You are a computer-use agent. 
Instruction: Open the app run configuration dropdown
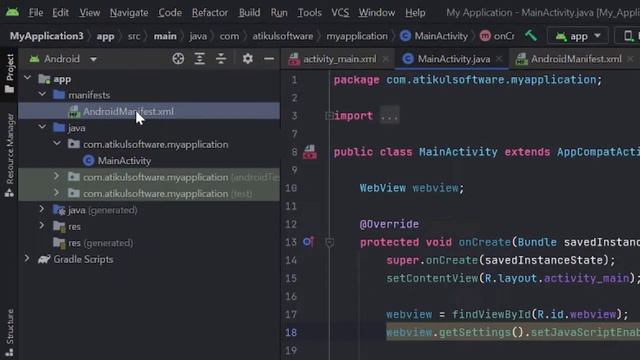(x=578, y=36)
